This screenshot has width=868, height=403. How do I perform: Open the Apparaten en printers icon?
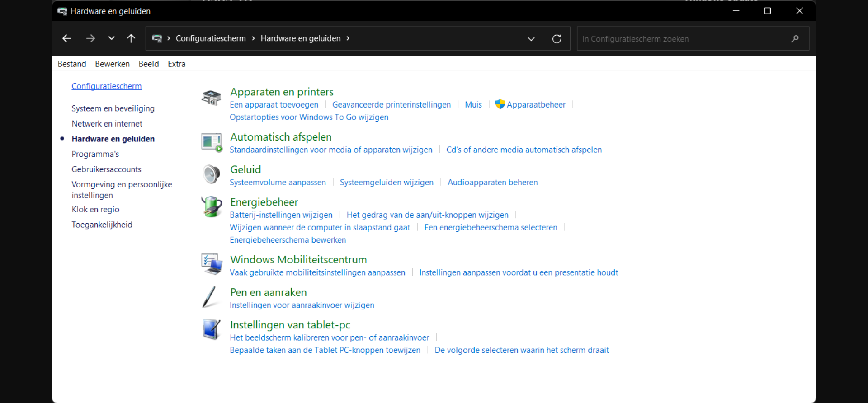(211, 97)
